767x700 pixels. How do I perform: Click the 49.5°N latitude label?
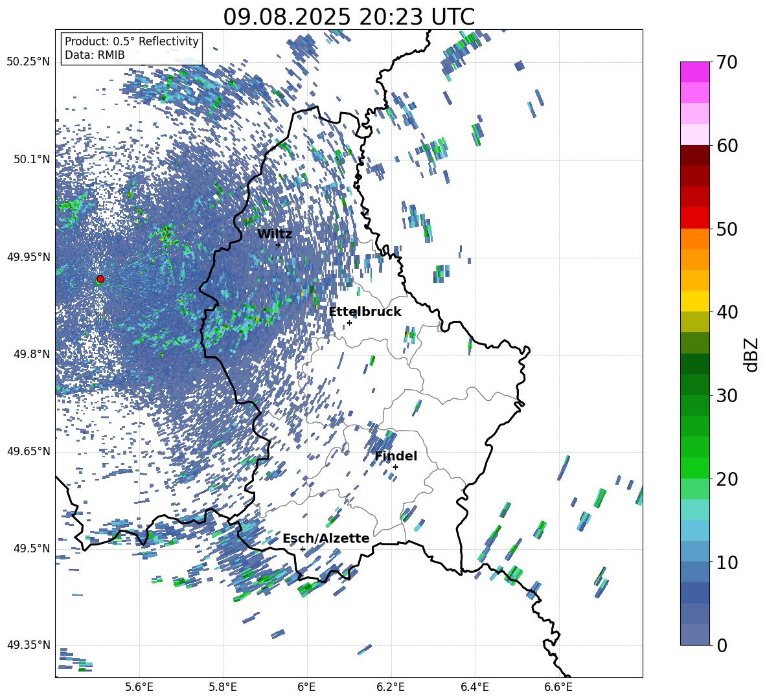(x=31, y=548)
